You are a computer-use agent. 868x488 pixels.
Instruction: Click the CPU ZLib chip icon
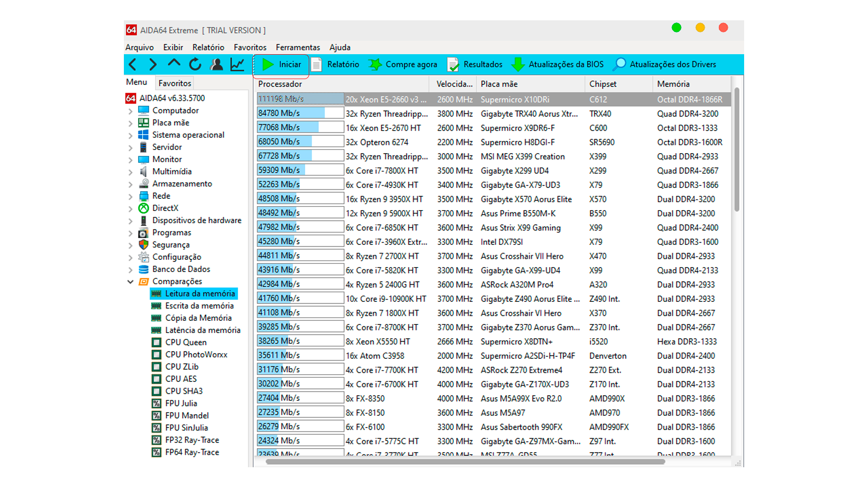pyautogui.click(x=156, y=367)
